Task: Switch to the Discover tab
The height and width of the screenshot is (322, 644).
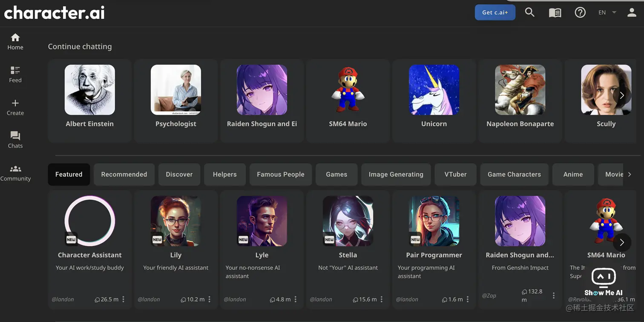Action: tap(179, 174)
